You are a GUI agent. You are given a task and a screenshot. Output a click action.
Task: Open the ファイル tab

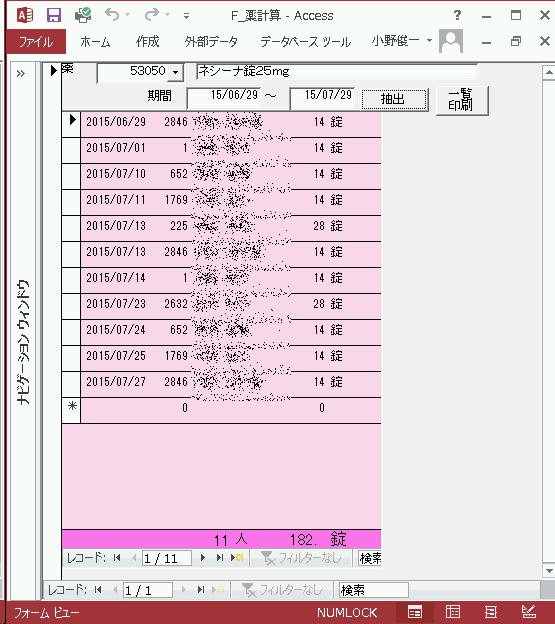[x=36, y=41]
